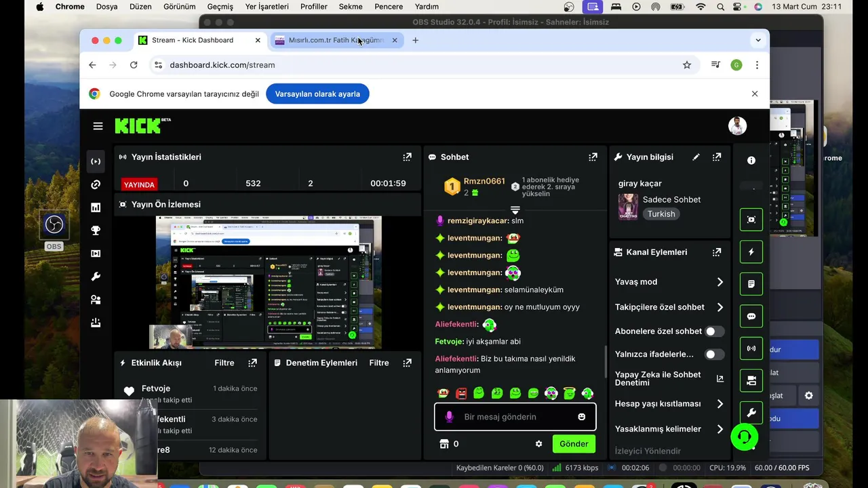Open the Pencere menu
This screenshot has height=488, width=868.
pyautogui.click(x=389, y=7)
